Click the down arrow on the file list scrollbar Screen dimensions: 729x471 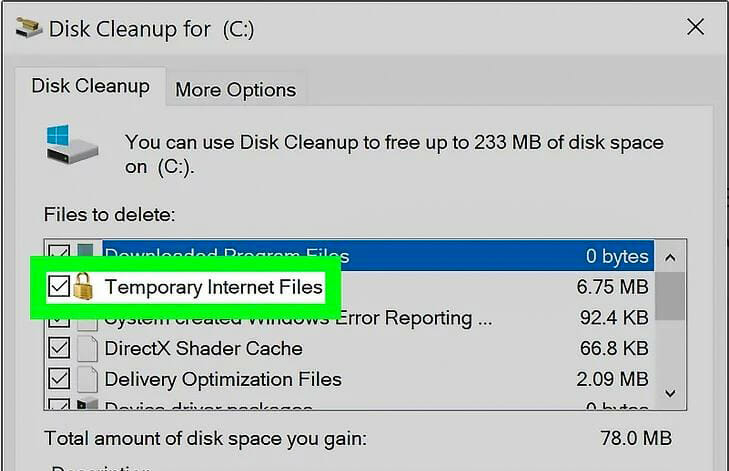click(670, 394)
